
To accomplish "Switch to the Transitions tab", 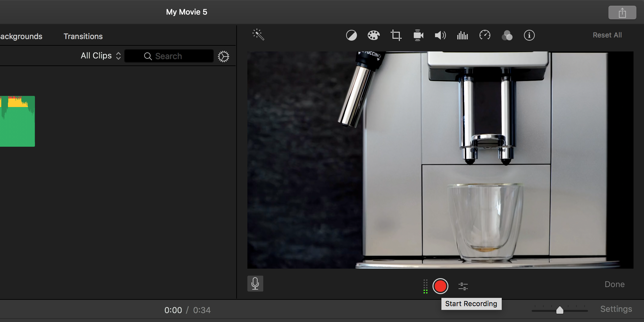I will 83,36.
